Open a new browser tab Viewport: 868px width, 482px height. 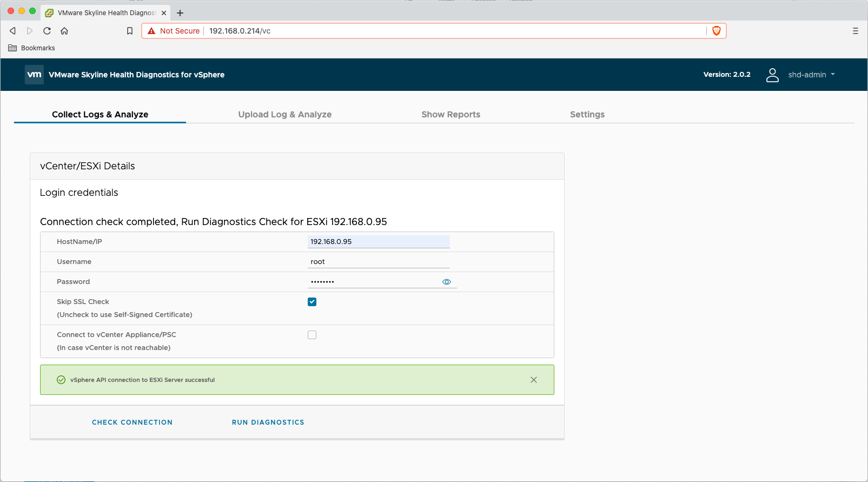[180, 13]
